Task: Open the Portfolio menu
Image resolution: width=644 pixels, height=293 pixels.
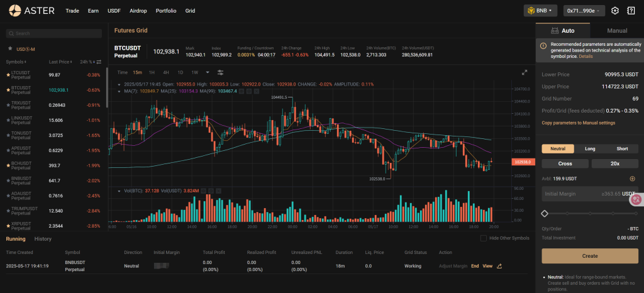Action: point(166,11)
